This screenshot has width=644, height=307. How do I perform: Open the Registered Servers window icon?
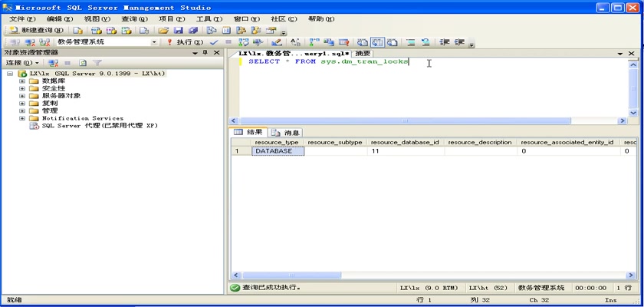[211, 31]
